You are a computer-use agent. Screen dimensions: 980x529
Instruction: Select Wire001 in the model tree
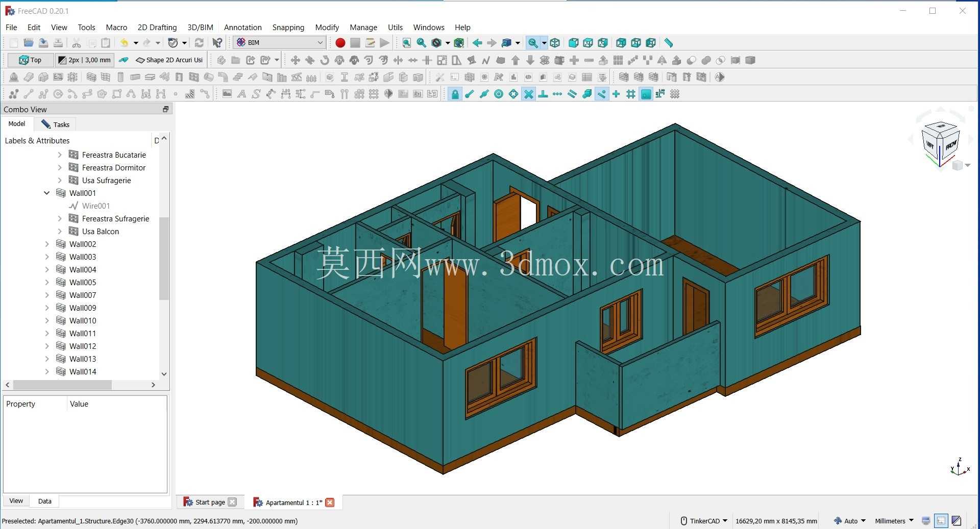(x=95, y=206)
